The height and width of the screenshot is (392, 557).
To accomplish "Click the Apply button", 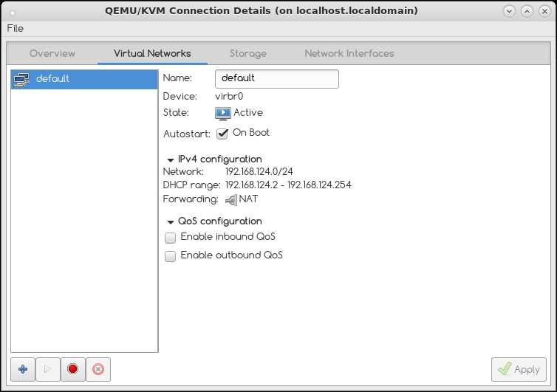I will pyautogui.click(x=519, y=369).
